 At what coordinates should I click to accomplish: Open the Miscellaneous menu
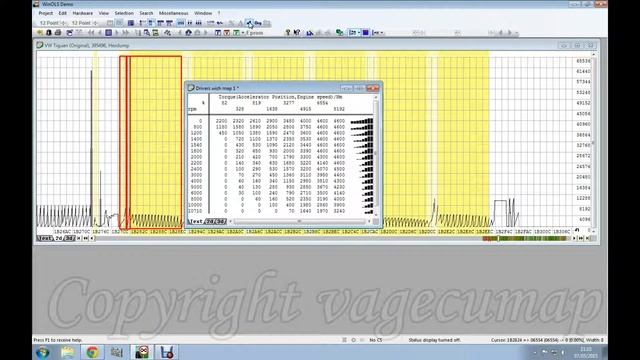click(x=173, y=13)
